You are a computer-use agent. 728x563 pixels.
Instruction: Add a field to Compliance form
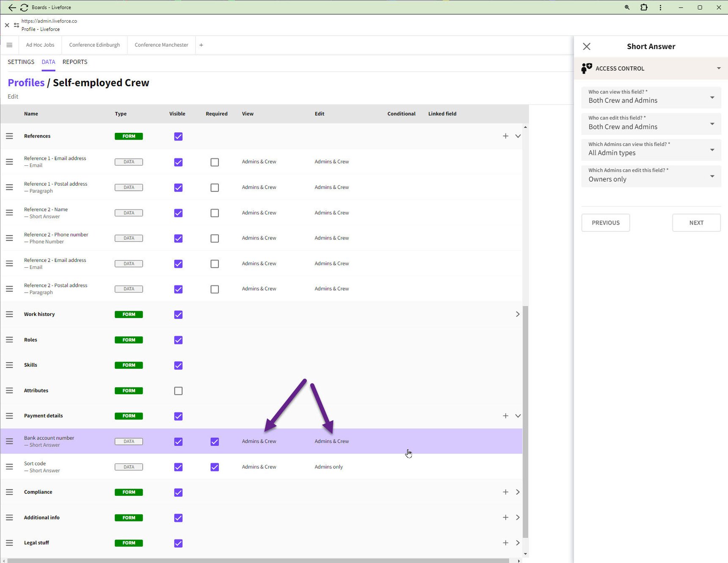505,492
